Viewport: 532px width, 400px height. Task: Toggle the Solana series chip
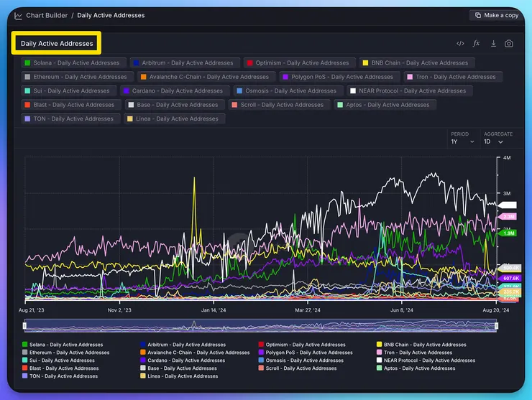pos(73,62)
